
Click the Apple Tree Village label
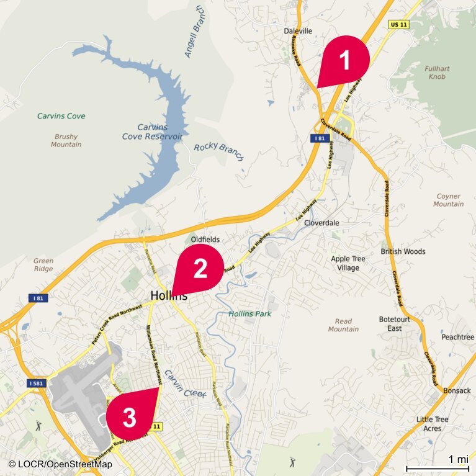(x=348, y=263)
